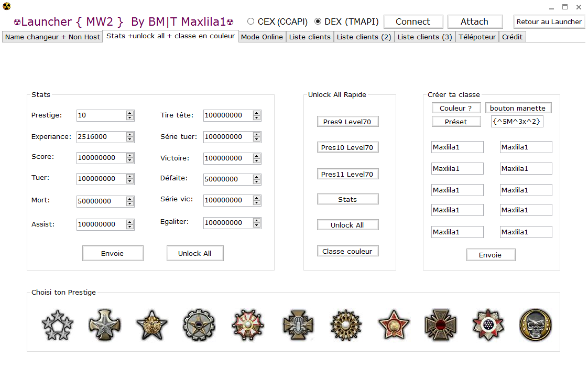Select Stats +unlock all + classe en couleur tab
588x367 pixels.
pos(170,36)
